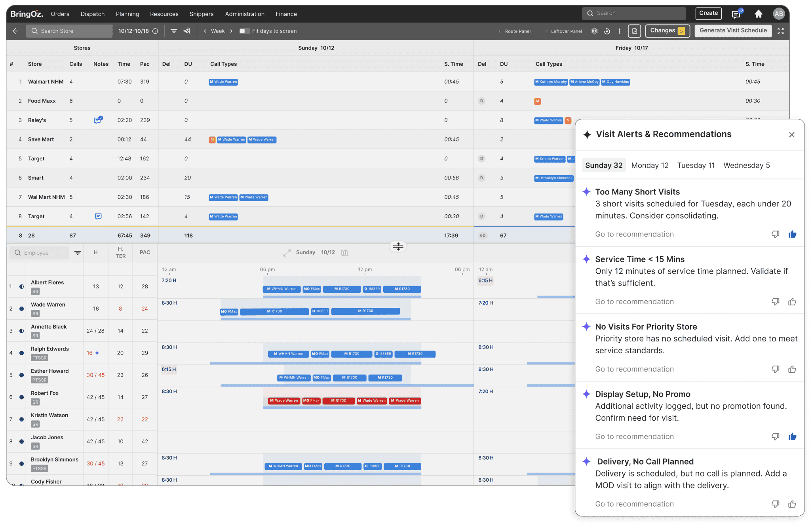Image resolution: width=812 pixels, height=528 pixels.
Task: Open the Planning menu
Action: (x=127, y=14)
